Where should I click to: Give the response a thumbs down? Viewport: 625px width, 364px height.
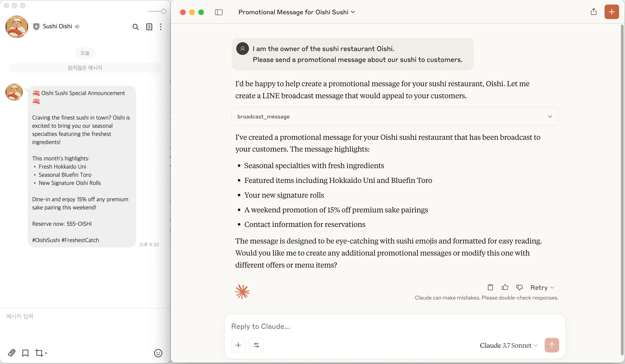click(519, 287)
